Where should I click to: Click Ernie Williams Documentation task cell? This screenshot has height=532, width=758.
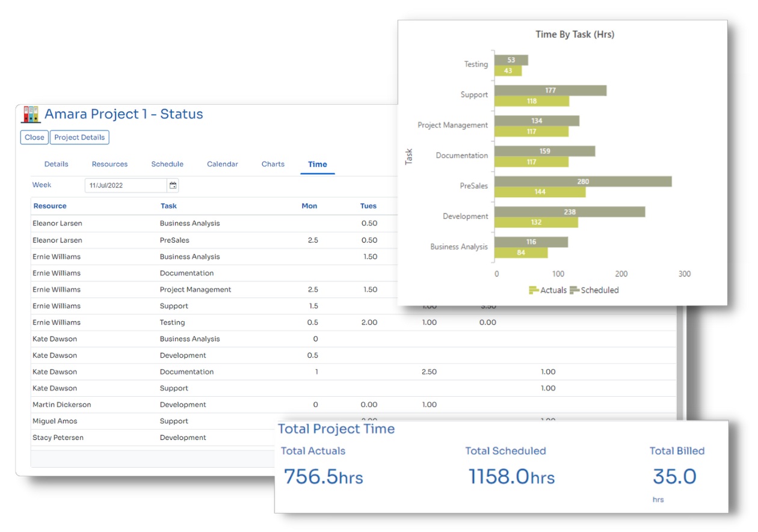click(x=186, y=273)
